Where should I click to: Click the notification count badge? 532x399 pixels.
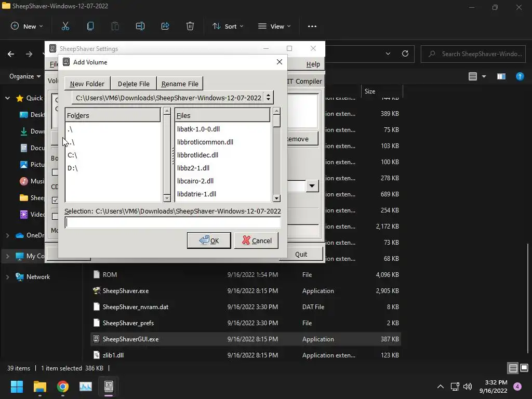[x=517, y=387]
